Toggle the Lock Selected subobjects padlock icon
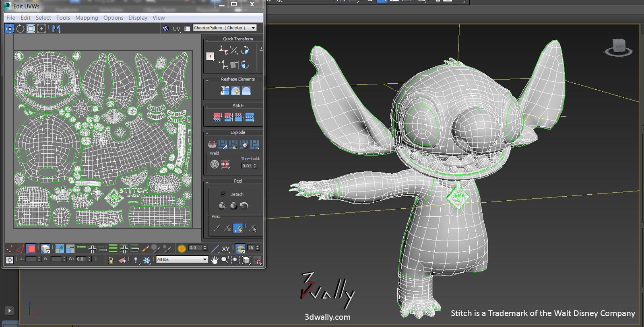 [x=111, y=260]
